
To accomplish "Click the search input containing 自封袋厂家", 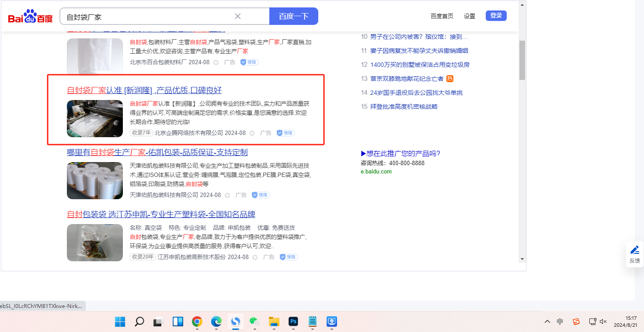I will pos(149,17).
